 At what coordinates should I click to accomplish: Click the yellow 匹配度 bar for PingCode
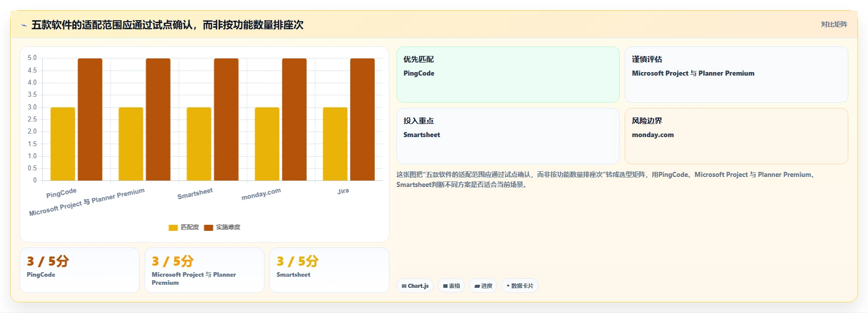(x=63, y=144)
